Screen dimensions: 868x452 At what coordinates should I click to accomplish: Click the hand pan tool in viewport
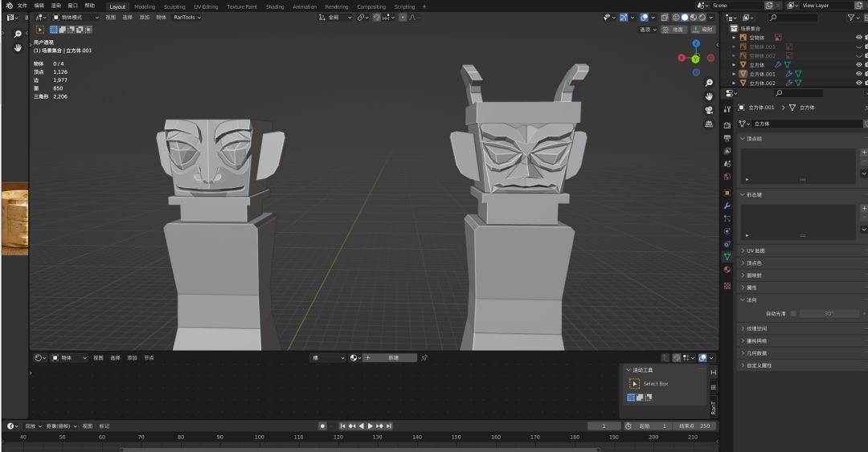[709, 96]
